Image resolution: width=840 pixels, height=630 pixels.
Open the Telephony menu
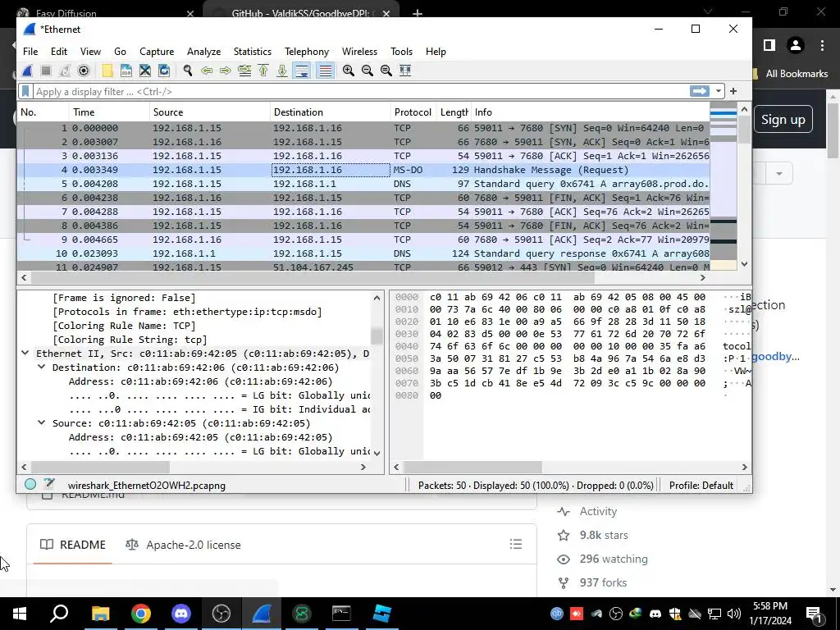307,52
